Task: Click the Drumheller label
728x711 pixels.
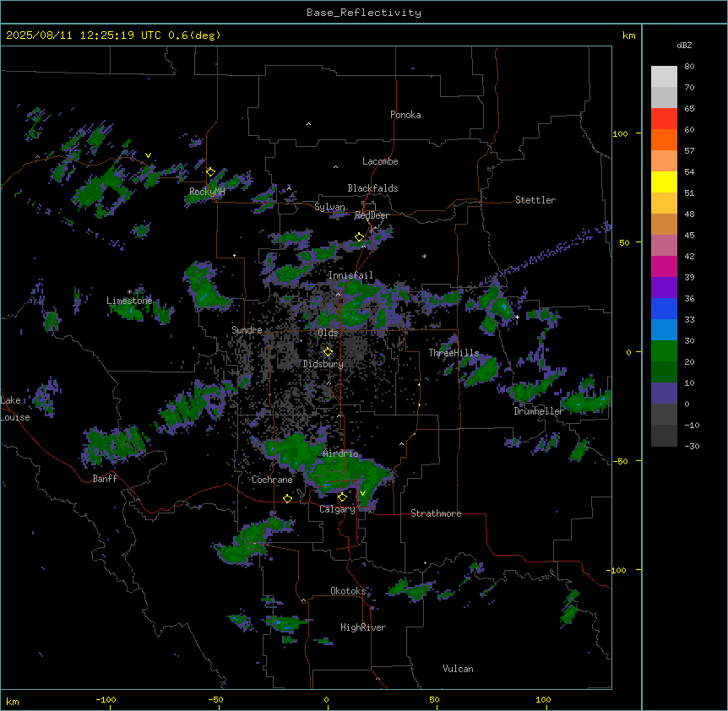Action: 539,411
